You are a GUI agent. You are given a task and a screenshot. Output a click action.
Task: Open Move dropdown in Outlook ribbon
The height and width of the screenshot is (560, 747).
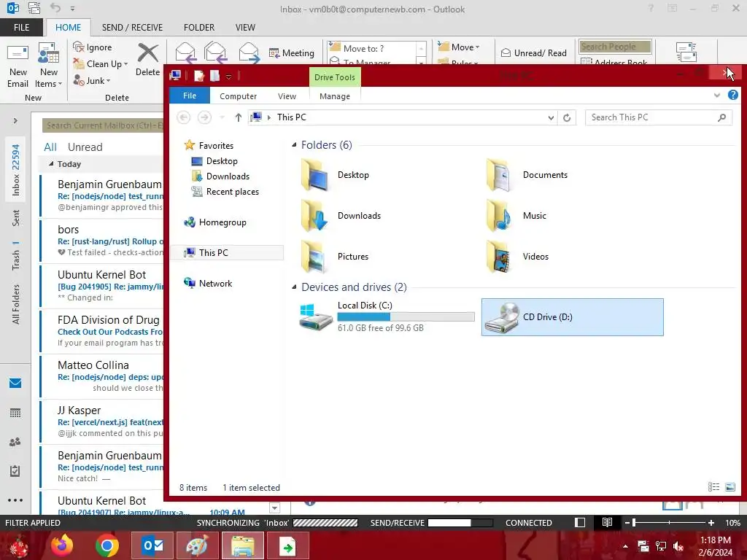[459, 47]
